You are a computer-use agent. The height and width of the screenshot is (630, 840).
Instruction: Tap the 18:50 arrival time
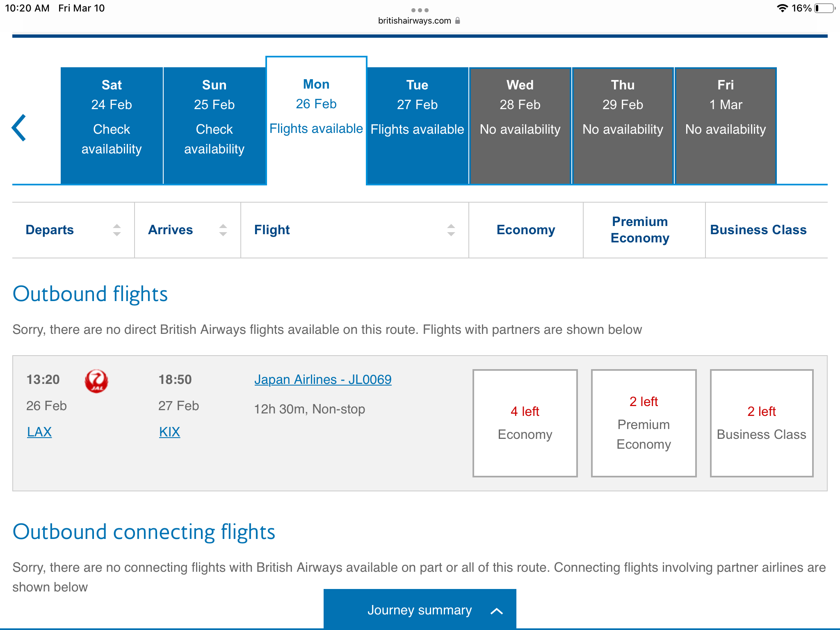[175, 379]
